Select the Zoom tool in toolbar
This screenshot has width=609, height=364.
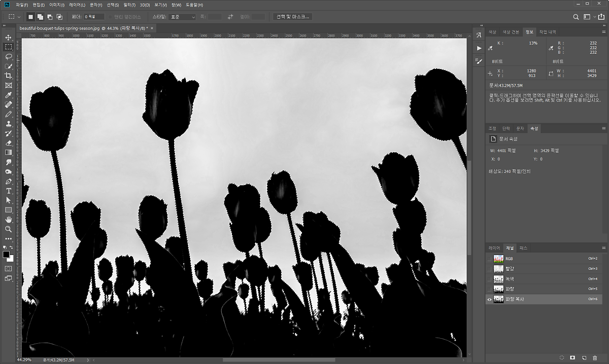[x=9, y=229]
